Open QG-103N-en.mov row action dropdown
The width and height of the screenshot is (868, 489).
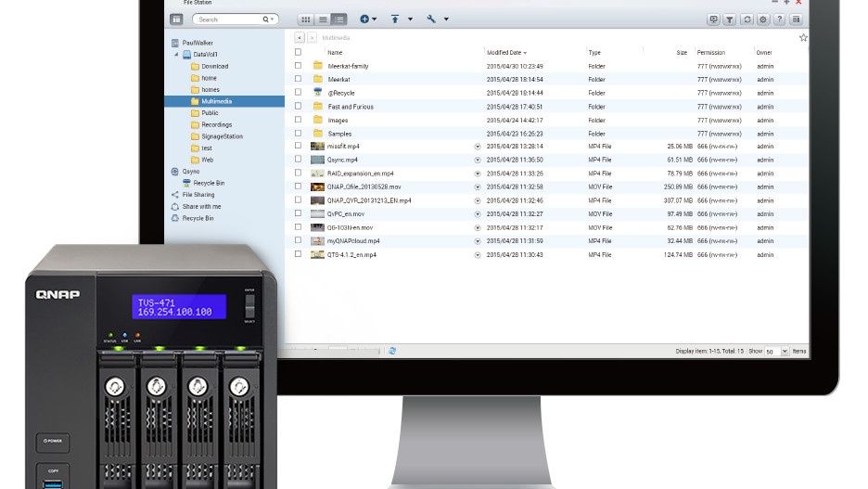click(x=478, y=227)
